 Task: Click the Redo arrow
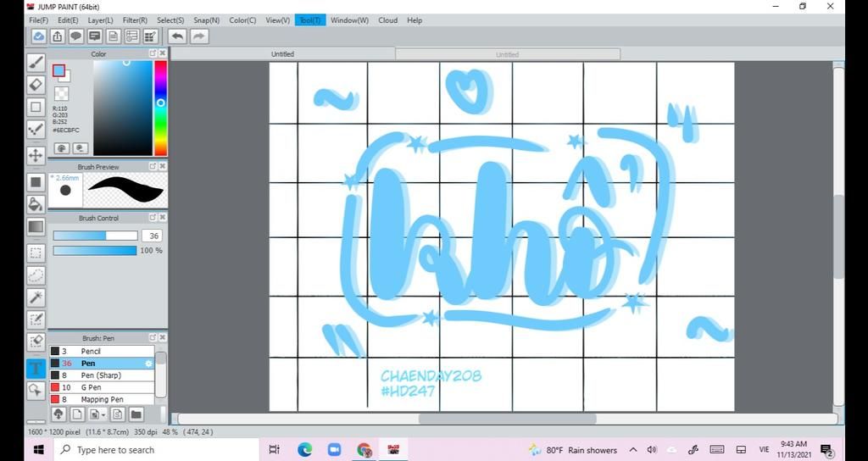[x=198, y=36]
